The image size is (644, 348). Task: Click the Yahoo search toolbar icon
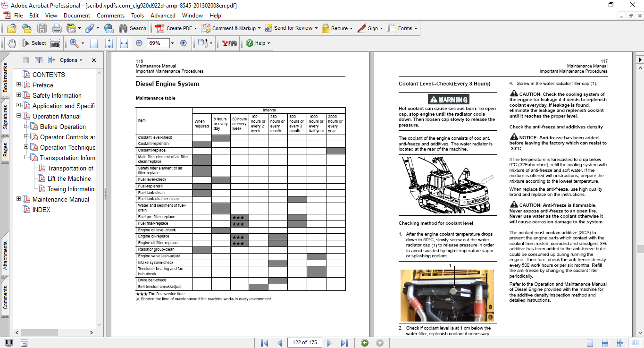[229, 43]
